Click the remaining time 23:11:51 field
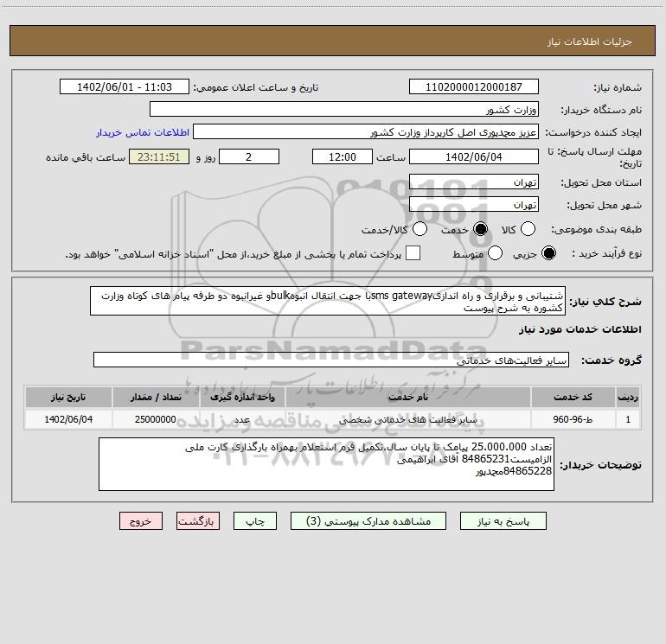 [159, 156]
